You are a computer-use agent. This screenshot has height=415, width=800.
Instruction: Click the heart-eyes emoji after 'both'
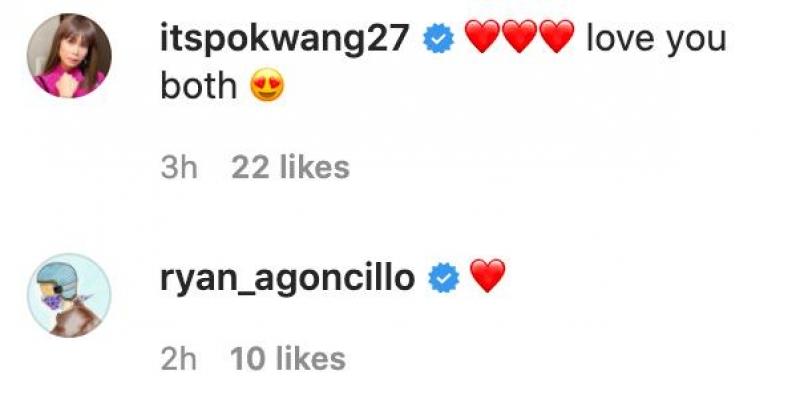coord(267,85)
